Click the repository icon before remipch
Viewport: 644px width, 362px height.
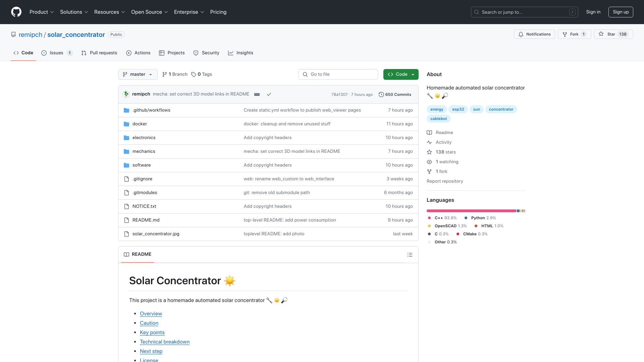[13, 35]
